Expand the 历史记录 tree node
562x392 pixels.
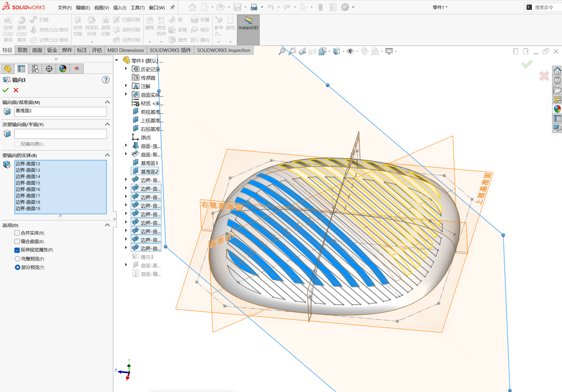point(126,68)
